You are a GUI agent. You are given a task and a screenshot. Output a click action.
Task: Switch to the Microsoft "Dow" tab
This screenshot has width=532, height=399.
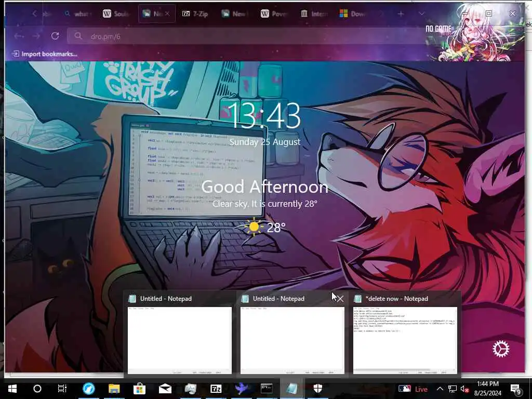353,14
